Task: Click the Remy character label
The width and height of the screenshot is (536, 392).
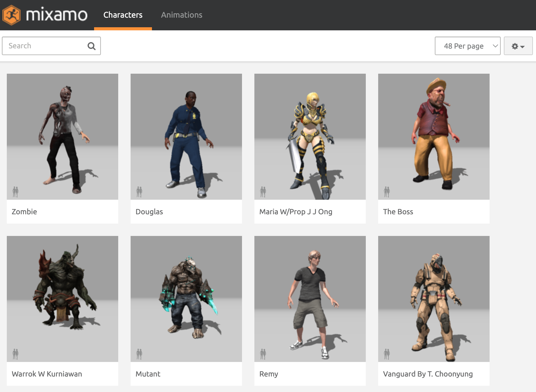Action: click(x=269, y=374)
